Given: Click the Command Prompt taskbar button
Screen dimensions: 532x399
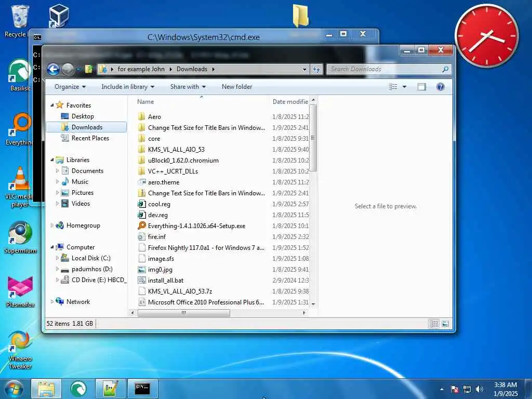Looking at the screenshot, I should (142, 389).
